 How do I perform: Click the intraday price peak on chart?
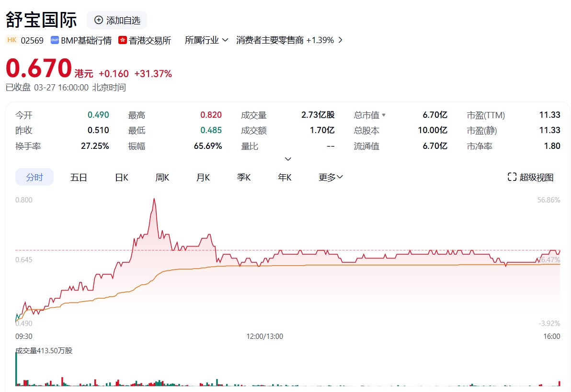coord(154,199)
